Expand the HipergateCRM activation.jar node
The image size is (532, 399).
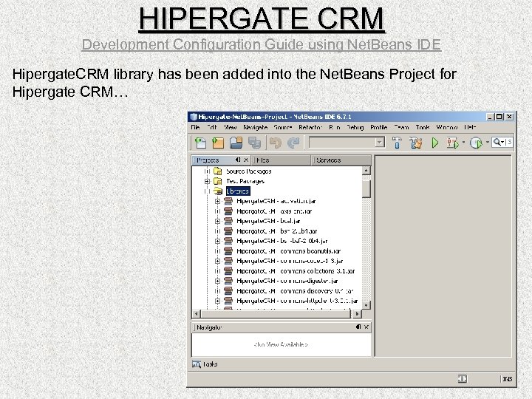[x=218, y=201]
